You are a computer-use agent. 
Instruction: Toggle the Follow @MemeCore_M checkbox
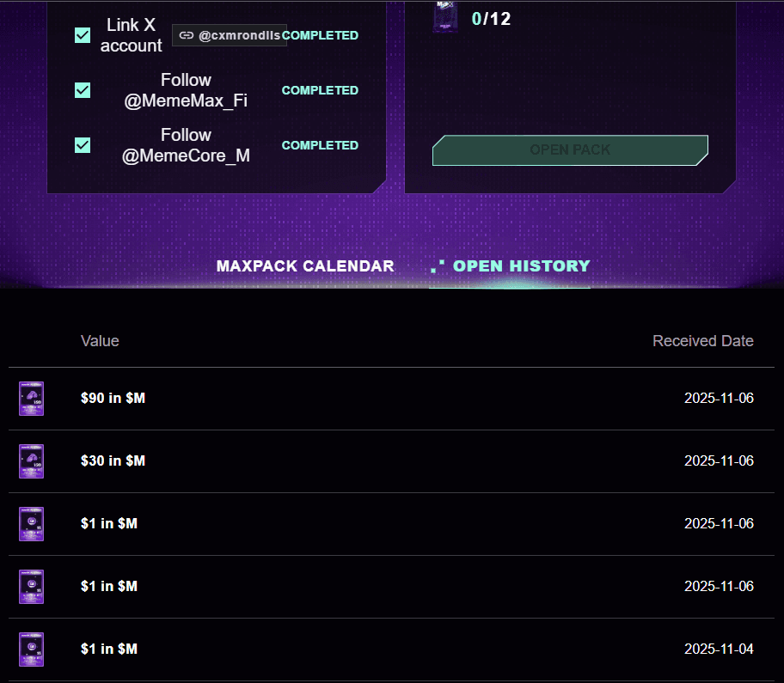point(83,145)
